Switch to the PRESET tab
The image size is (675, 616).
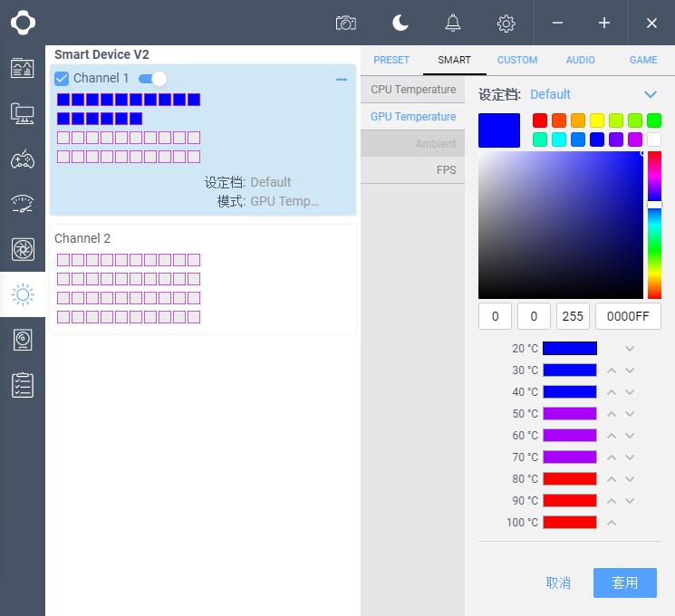point(391,60)
